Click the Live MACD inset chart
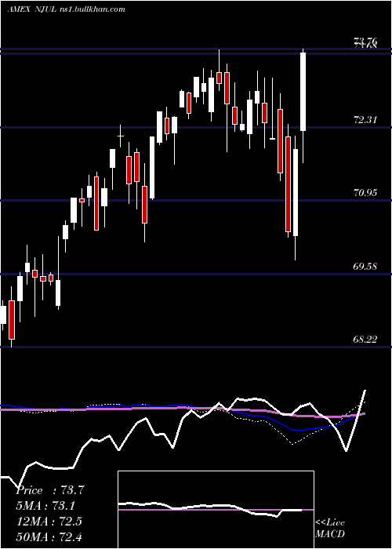Image resolution: width=392 pixels, height=549 pixels. click(216, 510)
